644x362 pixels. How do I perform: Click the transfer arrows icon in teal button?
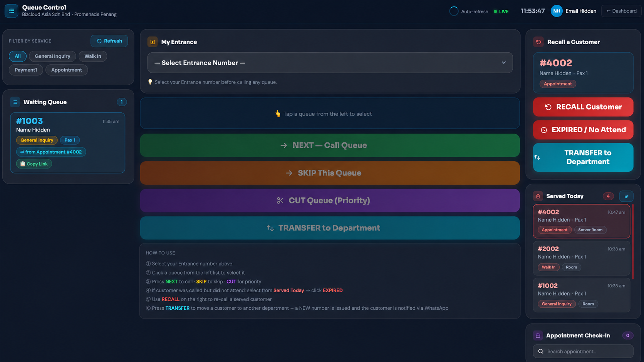point(270,228)
